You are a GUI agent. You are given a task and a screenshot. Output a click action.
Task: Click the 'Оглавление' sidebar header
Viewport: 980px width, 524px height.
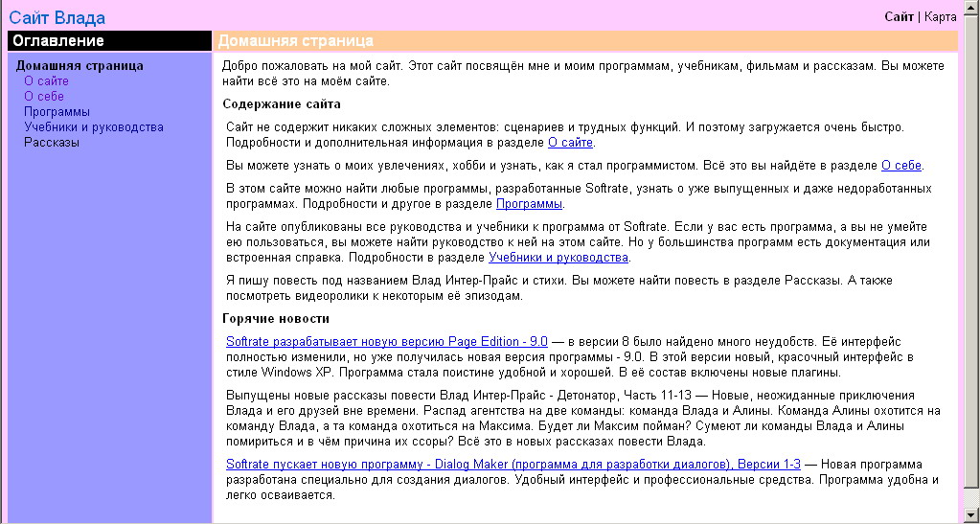tap(58, 41)
